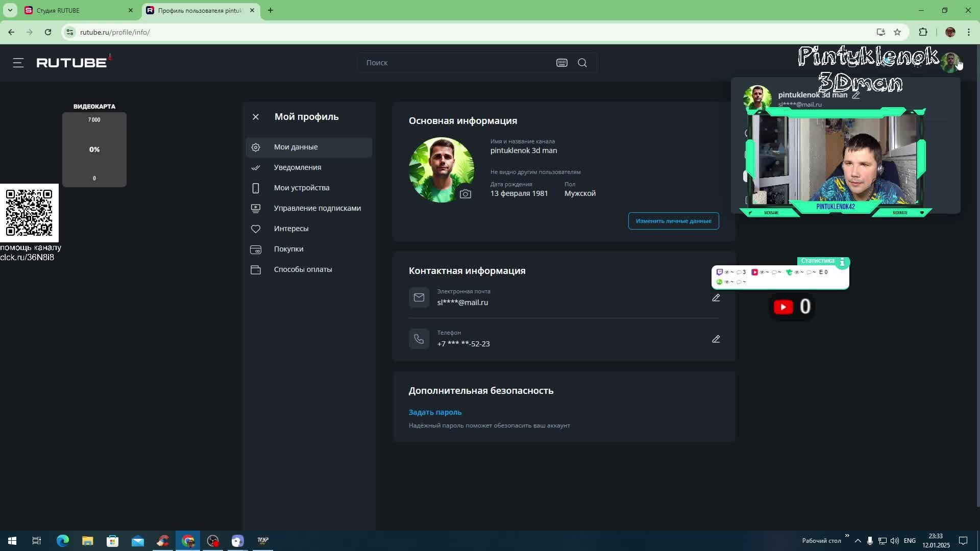Viewport: 980px width, 551px height.
Task: Show hidden system tray icons chevron
Action: coord(857,541)
